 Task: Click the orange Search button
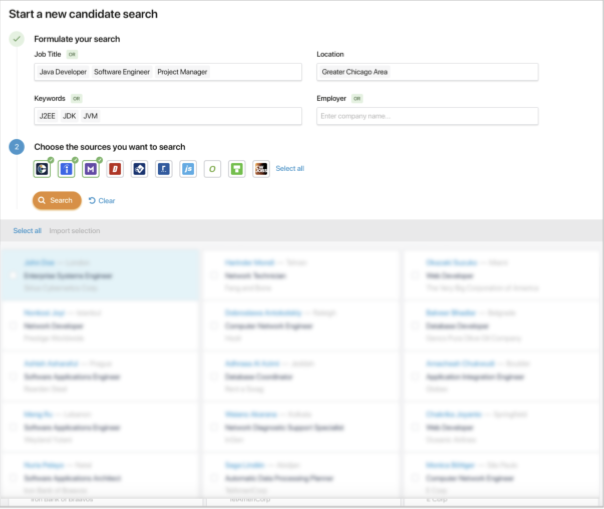pyautogui.click(x=57, y=200)
